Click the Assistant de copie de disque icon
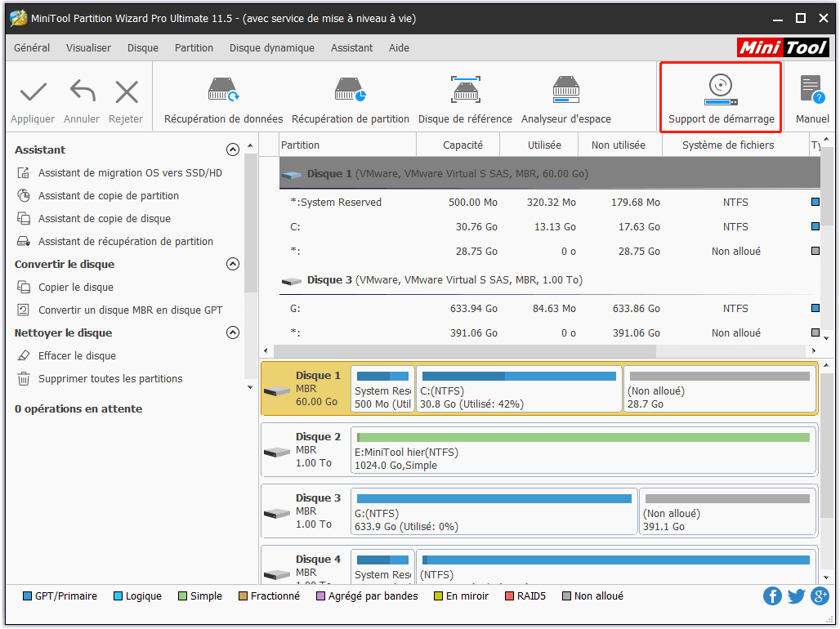 [24, 219]
